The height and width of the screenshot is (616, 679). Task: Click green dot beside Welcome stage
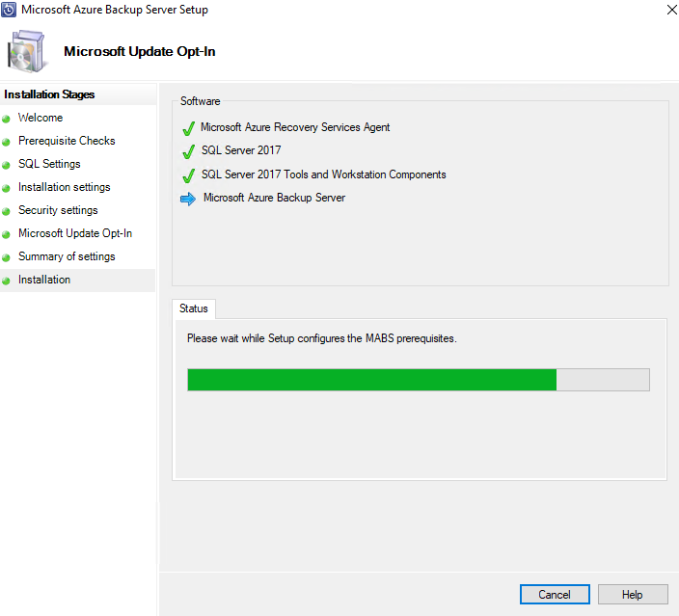click(x=6, y=119)
